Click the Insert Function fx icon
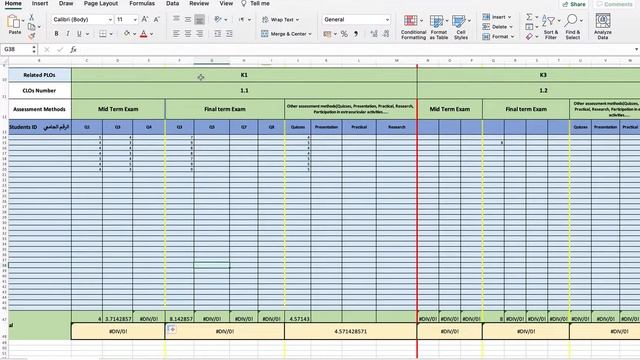The height and width of the screenshot is (360, 640). (73, 49)
